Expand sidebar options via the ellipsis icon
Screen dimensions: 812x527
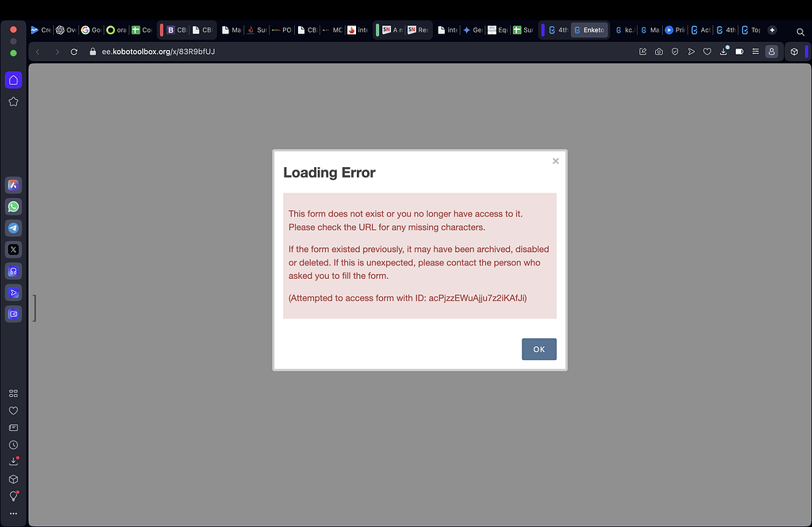click(x=13, y=512)
